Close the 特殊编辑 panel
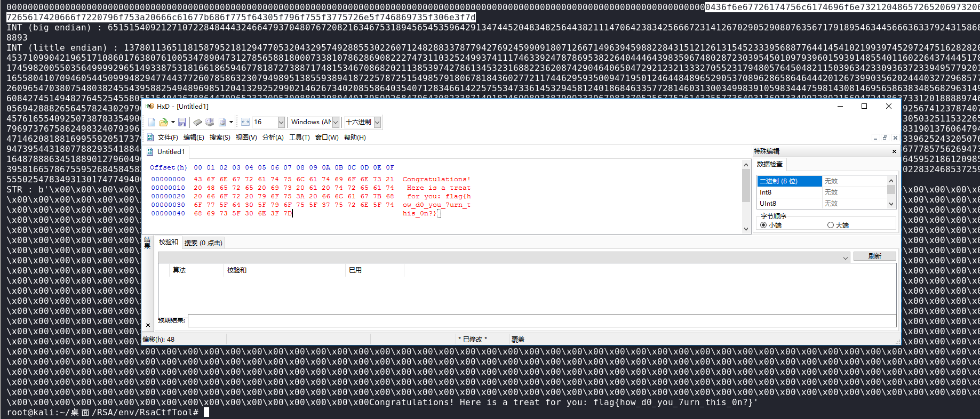Viewport: 980px width, 419px height. tap(895, 151)
